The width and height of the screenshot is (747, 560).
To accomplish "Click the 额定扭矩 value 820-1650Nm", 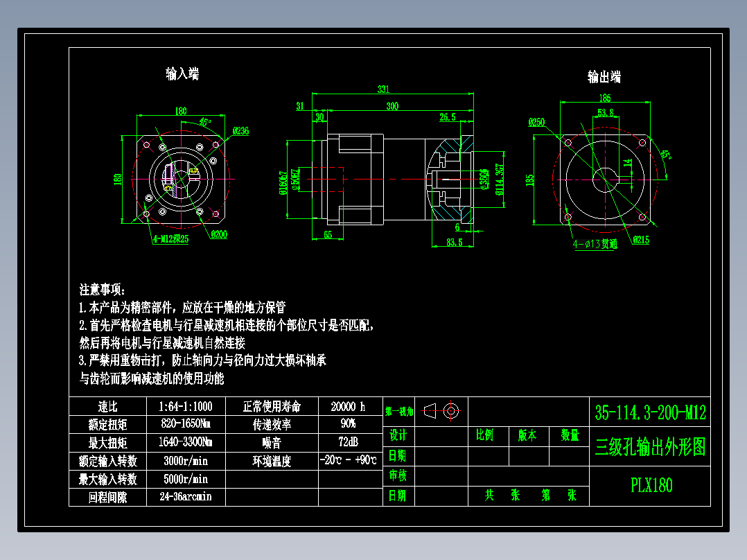I will coord(184,425).
